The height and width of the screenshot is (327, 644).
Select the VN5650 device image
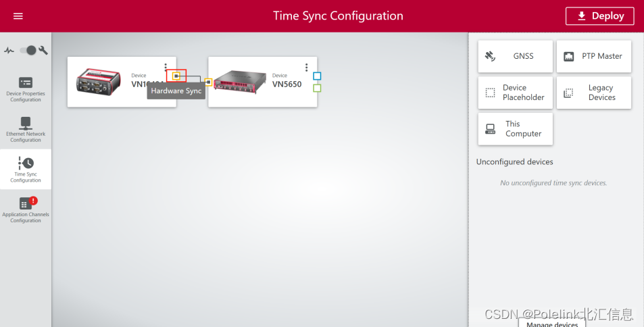tap(240, 81)
